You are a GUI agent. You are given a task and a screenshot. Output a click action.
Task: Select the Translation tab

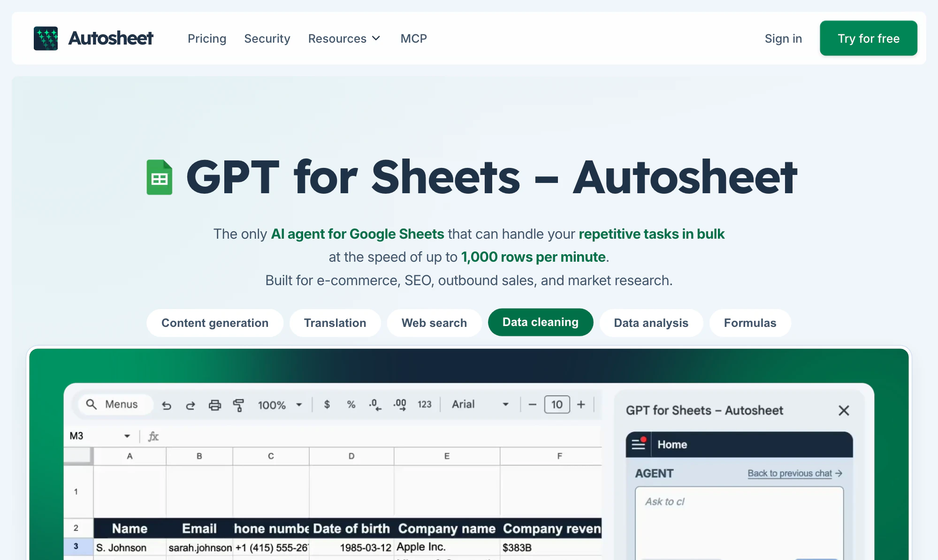[335, 323]
